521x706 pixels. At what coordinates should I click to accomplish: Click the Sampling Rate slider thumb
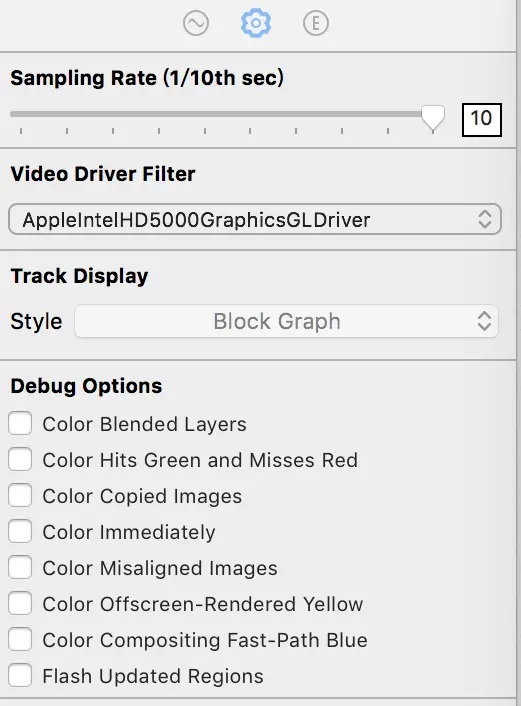(x=433, y=118)
